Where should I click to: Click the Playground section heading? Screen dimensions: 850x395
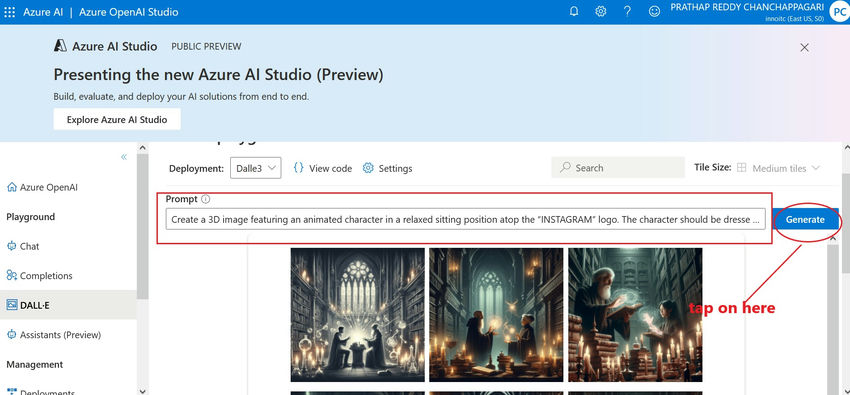tap(30, 217)
